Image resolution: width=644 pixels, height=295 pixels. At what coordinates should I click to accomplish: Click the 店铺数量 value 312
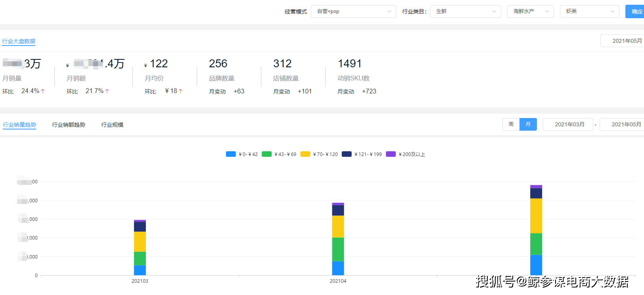pyautogui.click(x=282, y=64)
